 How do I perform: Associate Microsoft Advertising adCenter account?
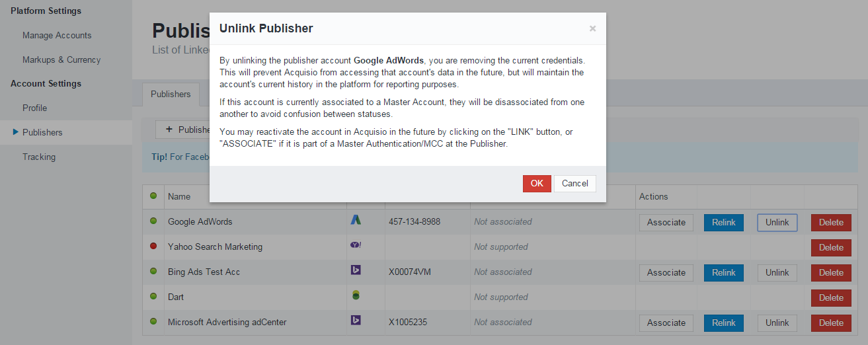coord(666,323)
